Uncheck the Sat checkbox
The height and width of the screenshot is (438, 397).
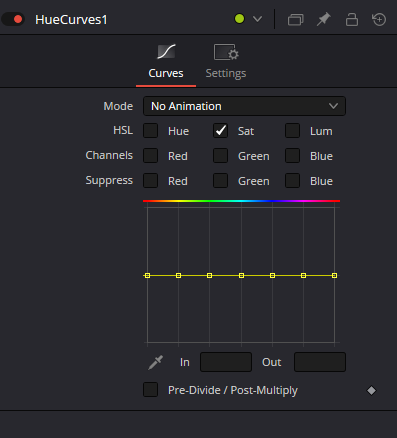click(x=220, y=131)
